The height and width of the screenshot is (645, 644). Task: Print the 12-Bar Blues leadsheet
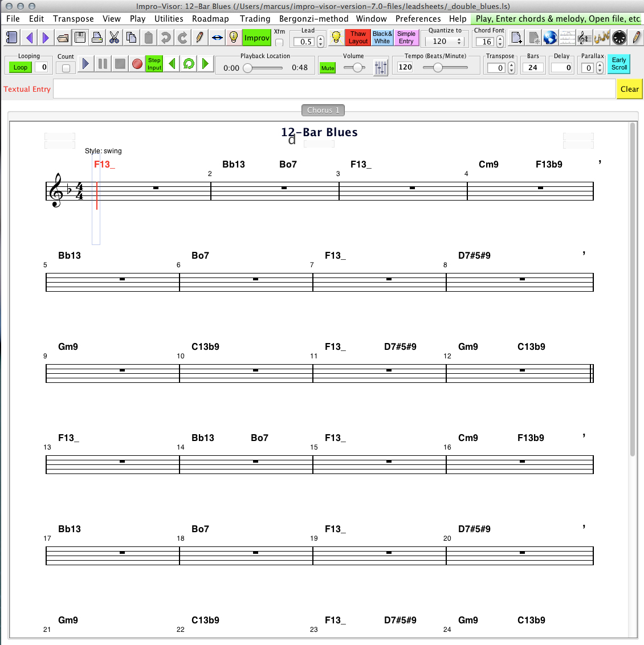click(x=96, y=37)
